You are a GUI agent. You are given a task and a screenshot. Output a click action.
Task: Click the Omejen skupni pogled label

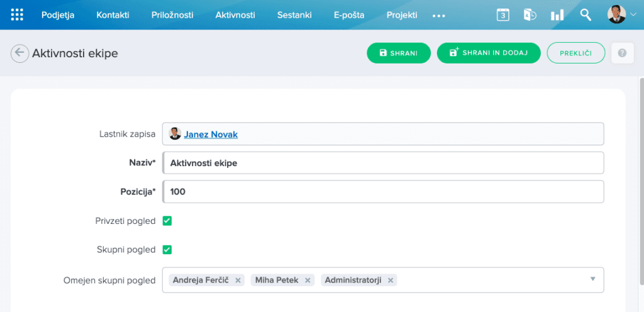point(109,281)
